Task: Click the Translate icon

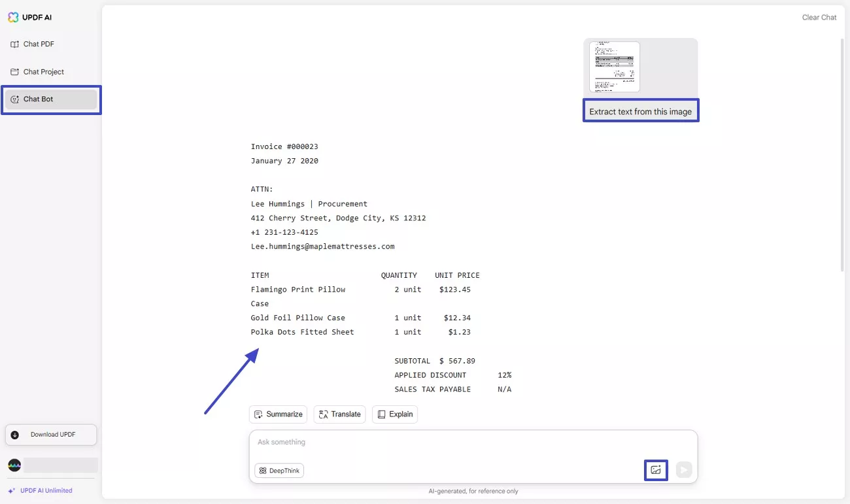Action: [x=323, y=414]
